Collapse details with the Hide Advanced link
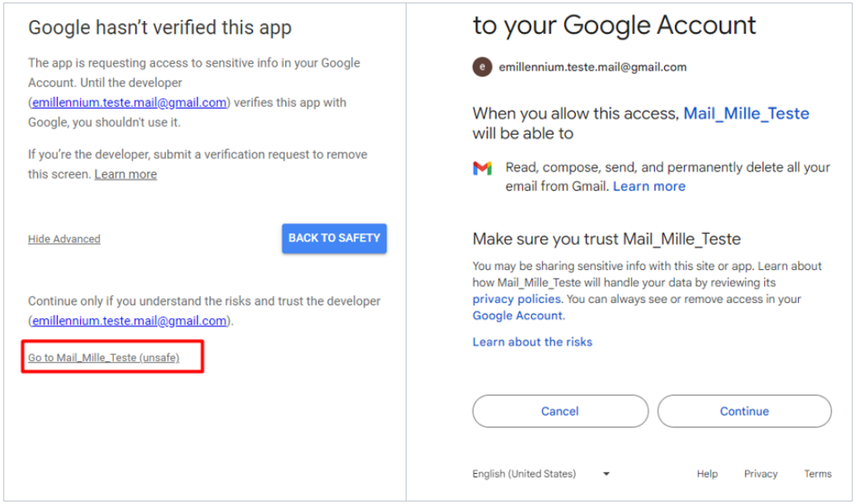Screen dimensions: 856x504 (x=64, y=239)
